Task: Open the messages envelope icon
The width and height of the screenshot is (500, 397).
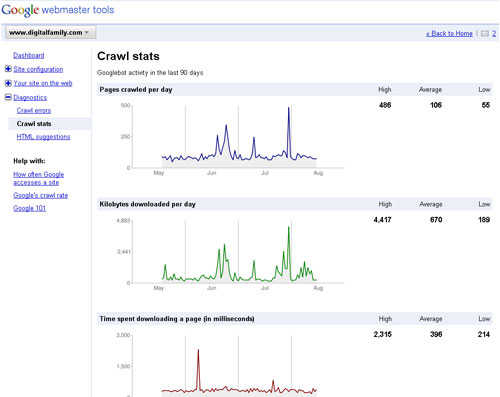Action: point(485,33)
